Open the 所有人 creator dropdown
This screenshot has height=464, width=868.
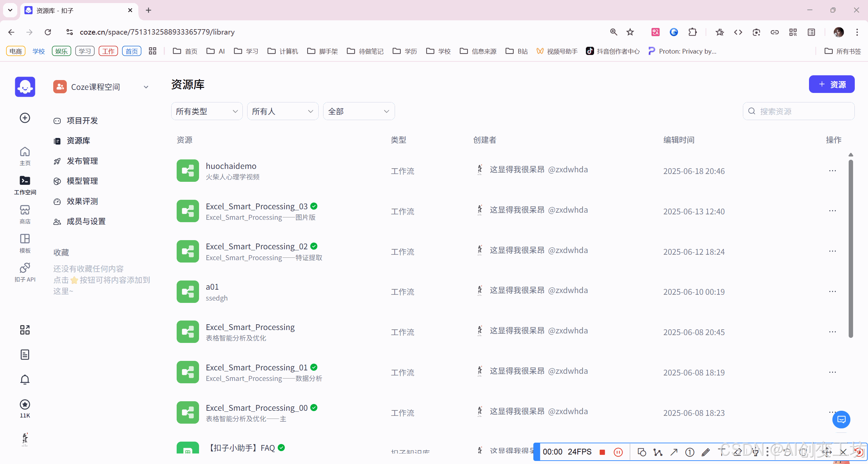pyautogui.click(x=282, y=111)
